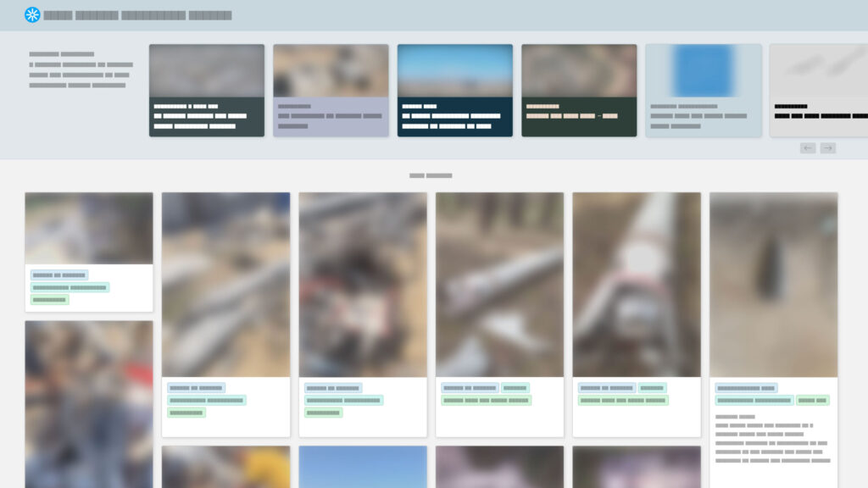Open featured card with orange caption text
This screenshot has width=868, height=488.
[579, 90]
